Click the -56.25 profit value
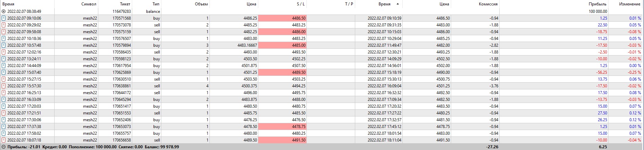This screenshot has width=644, height=150. tap(602, 72)
